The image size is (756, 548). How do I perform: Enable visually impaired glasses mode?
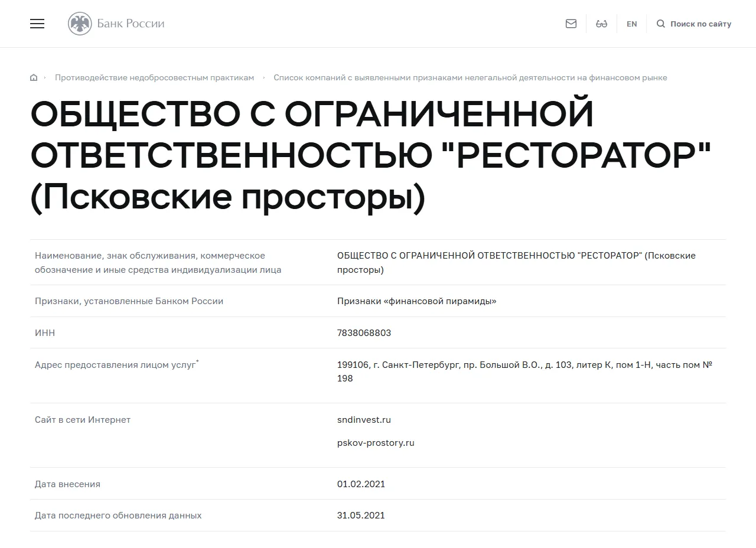click(601, 24)
